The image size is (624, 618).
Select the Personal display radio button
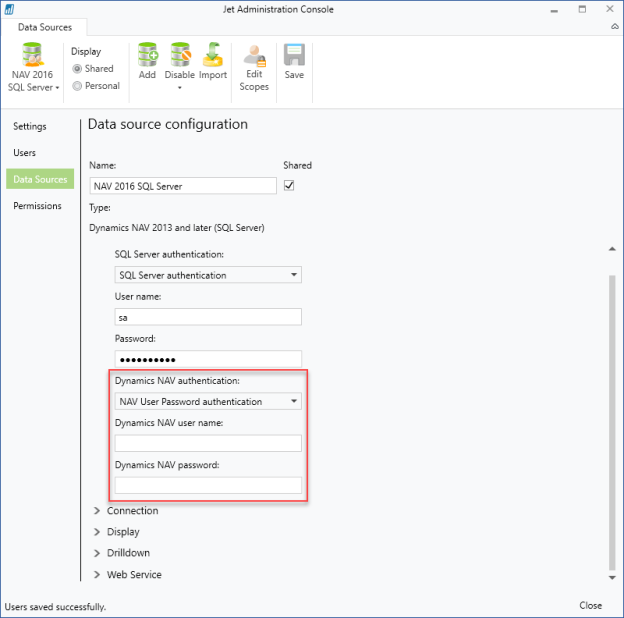[77, 86]
